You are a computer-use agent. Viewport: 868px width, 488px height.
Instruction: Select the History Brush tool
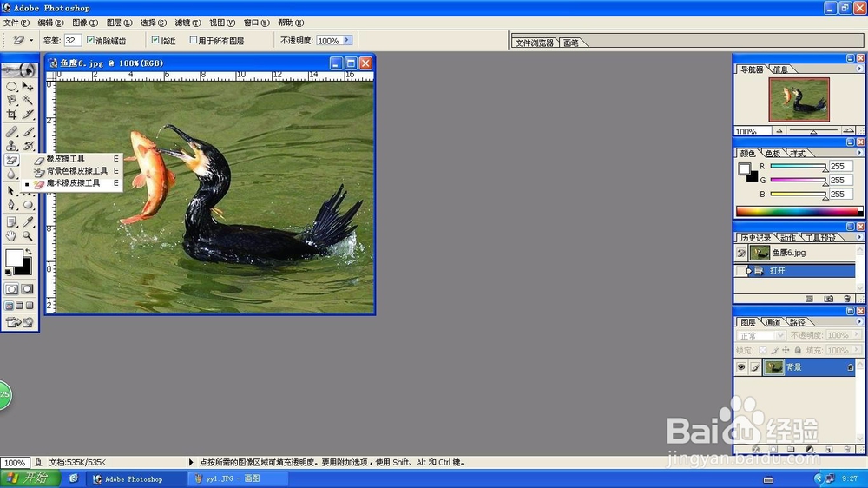pyautogui.click(x=28, y=146)
